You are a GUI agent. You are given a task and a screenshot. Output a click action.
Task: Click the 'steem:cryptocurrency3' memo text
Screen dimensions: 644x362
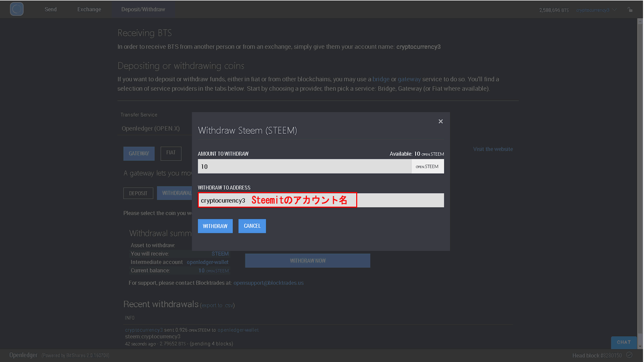(152, 336)
